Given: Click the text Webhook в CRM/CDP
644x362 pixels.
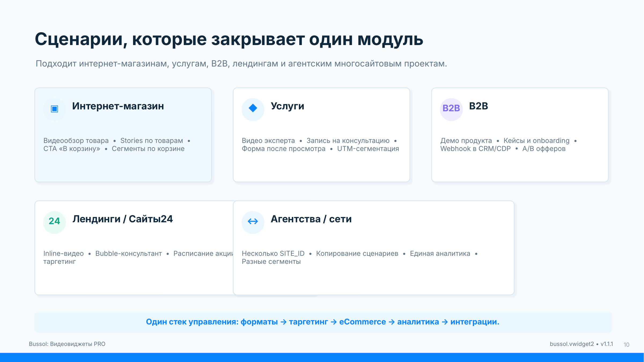Looking at the screenshot, I should pyautogui.click(x=476, y=149).
